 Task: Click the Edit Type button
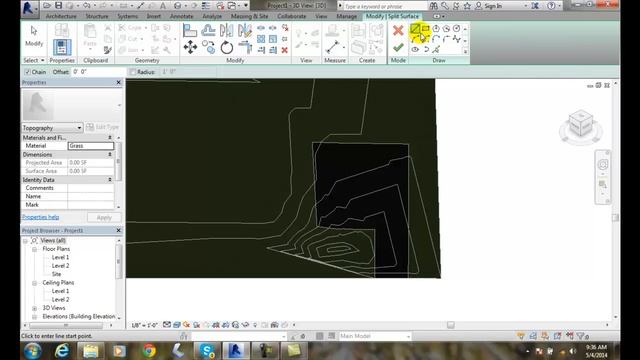[102, 127]
